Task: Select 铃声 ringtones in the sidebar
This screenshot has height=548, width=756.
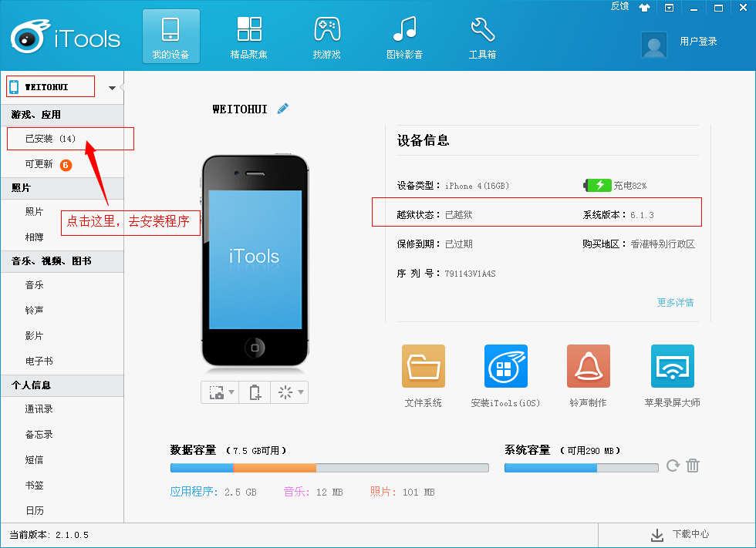Action: pos(34,310)
